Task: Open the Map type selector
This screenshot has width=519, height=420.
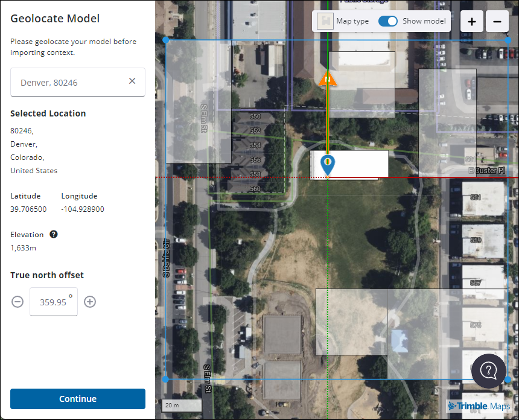Action: pos(343,21)
